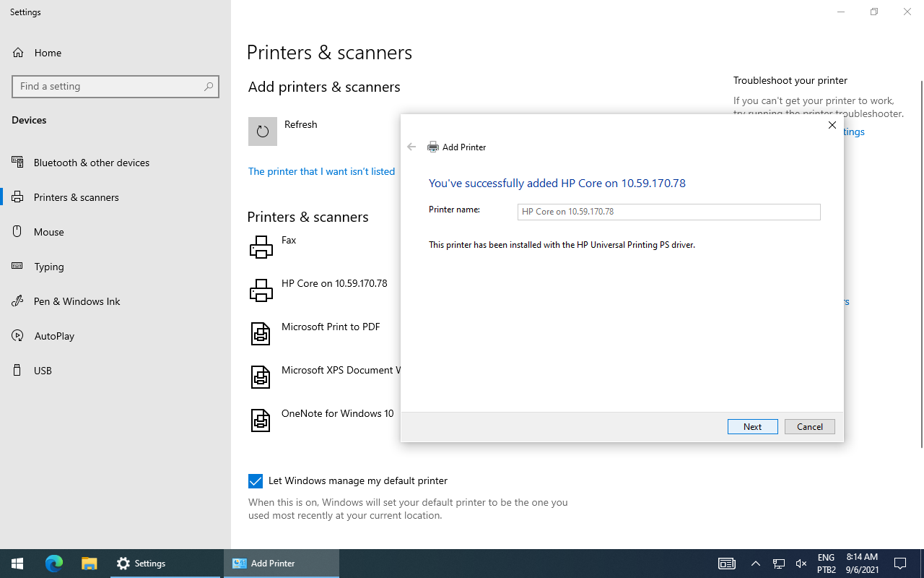Image resolution: width=924 pixels, height=578 pixels.
Task: Open Bluetooth & other devices settings
Action: point(92,163)
